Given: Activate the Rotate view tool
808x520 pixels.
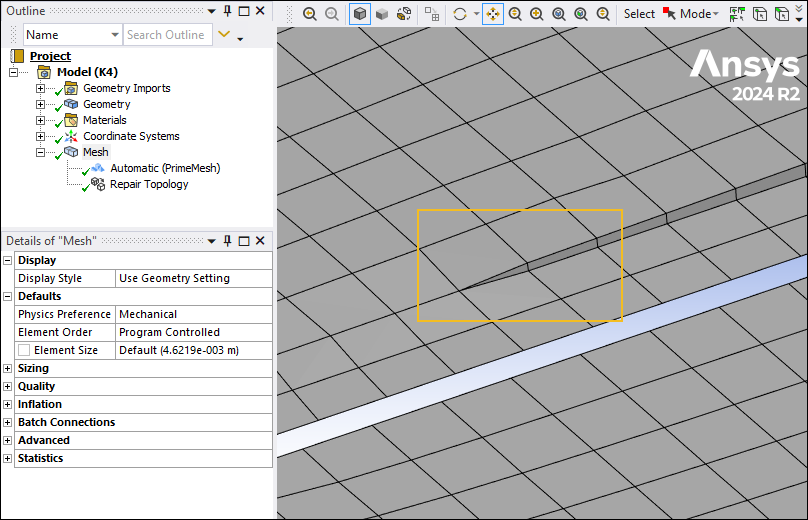Looking at the screenshot, I should [x=460, y=14].
